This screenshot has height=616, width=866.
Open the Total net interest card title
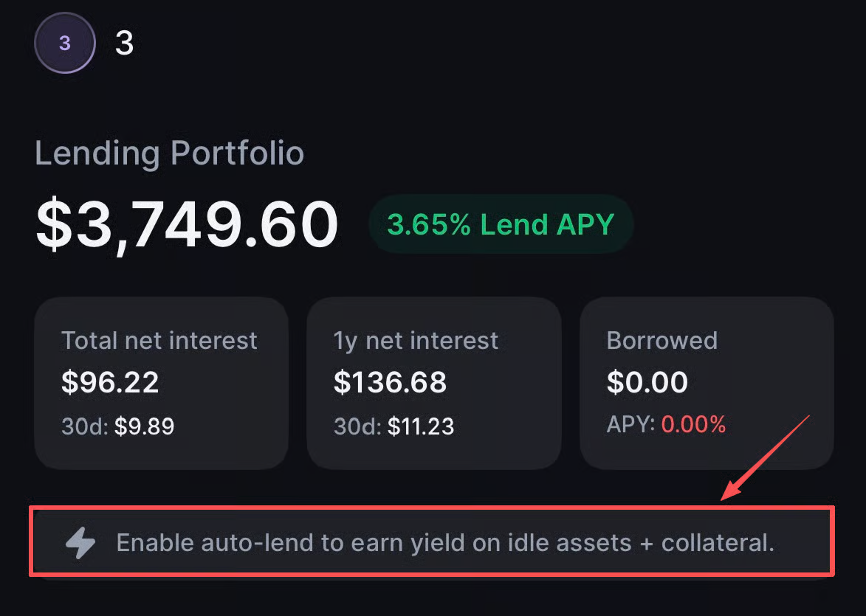159,340
